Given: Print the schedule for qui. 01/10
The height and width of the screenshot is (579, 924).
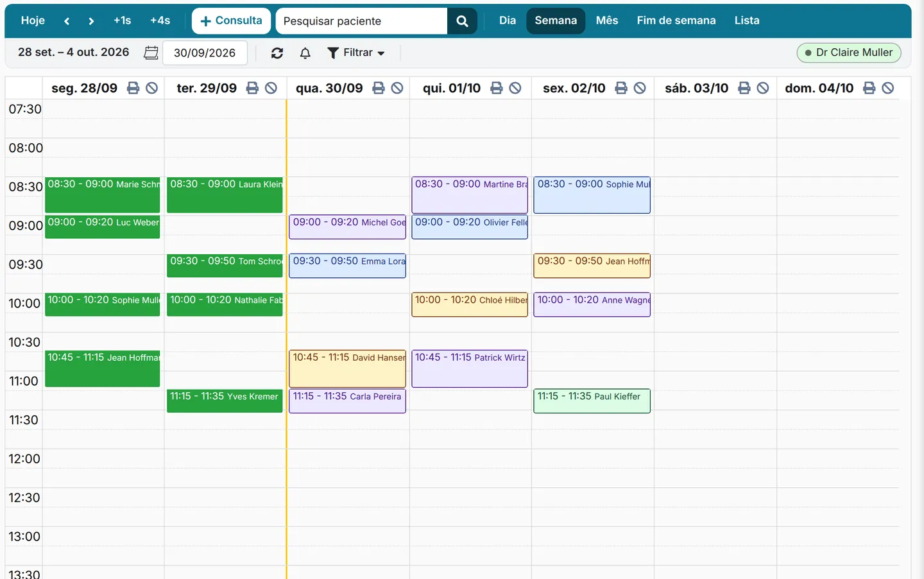Looking at the screenshot, I should (x=497, y=88).
